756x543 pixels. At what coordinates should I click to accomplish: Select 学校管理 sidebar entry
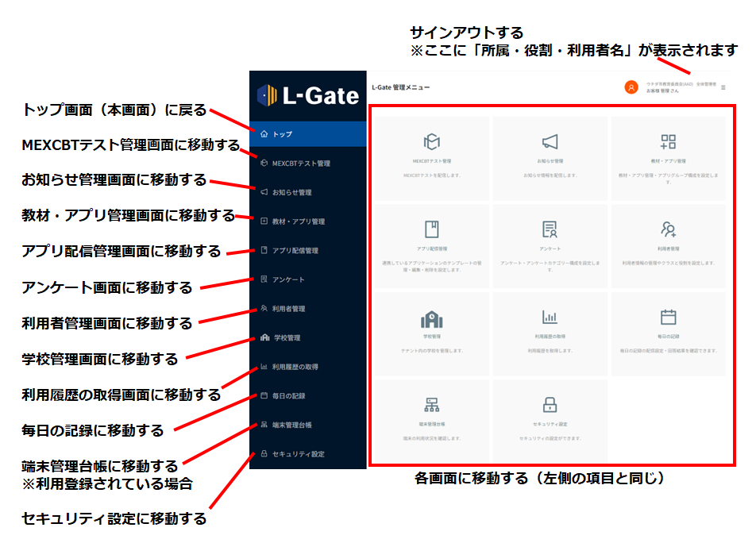click(x=307, y=337)
